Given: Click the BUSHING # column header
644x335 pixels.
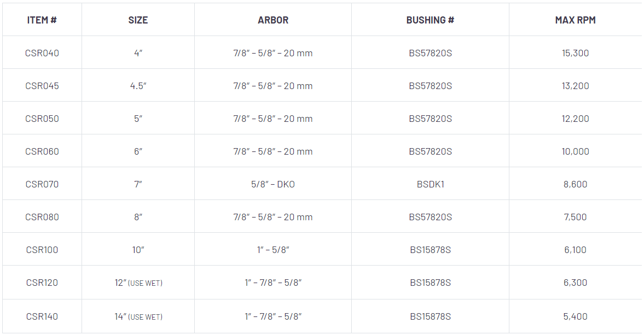Looking at the screenshot, I should tap(430, 20).
